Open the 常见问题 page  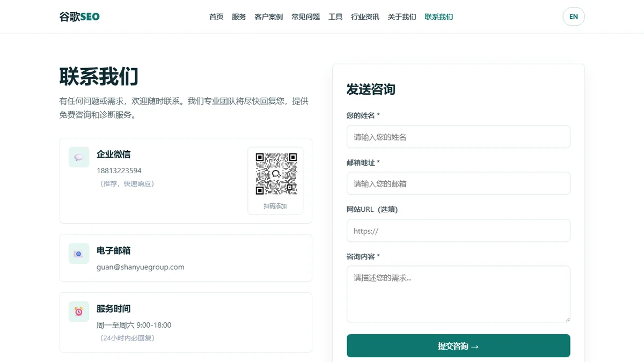click(306, 17)
